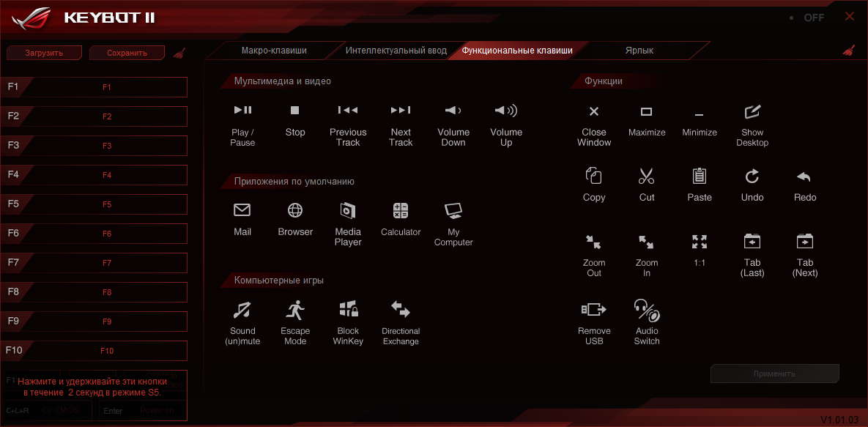Choose the Browser application shortcut
Image resolution: width=868 pixels, height=427 pixels.
[x=295, y=210]
